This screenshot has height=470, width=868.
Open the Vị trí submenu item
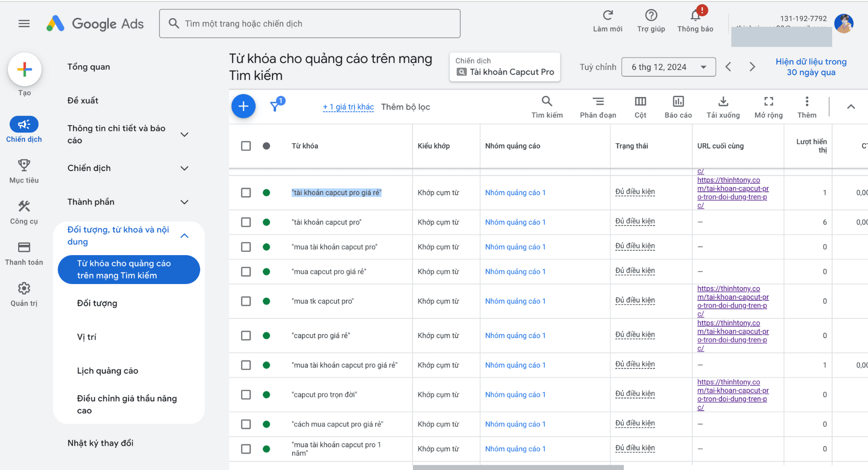[87, 337]
